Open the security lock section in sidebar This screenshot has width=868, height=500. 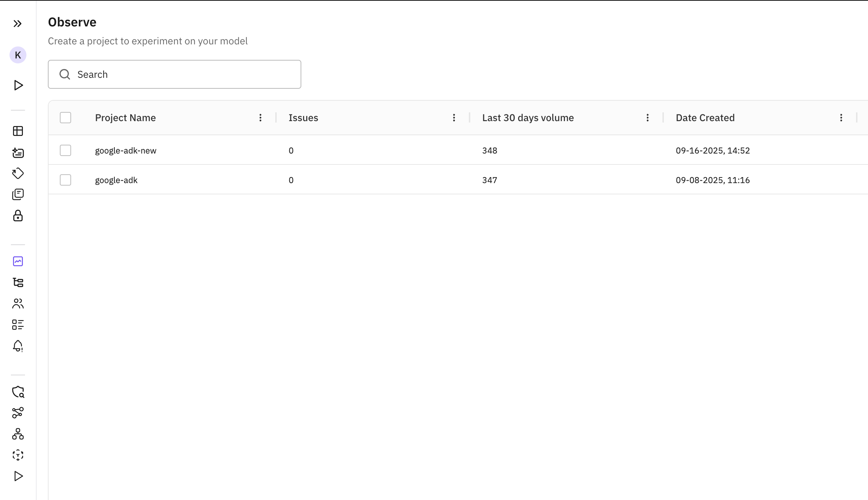tap(18, 216)
